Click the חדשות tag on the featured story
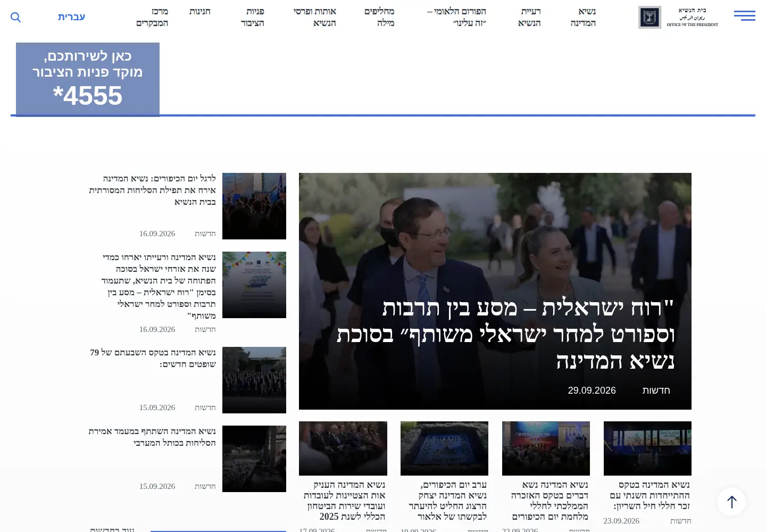Screen dimensions: 766x532 (656, 390)
